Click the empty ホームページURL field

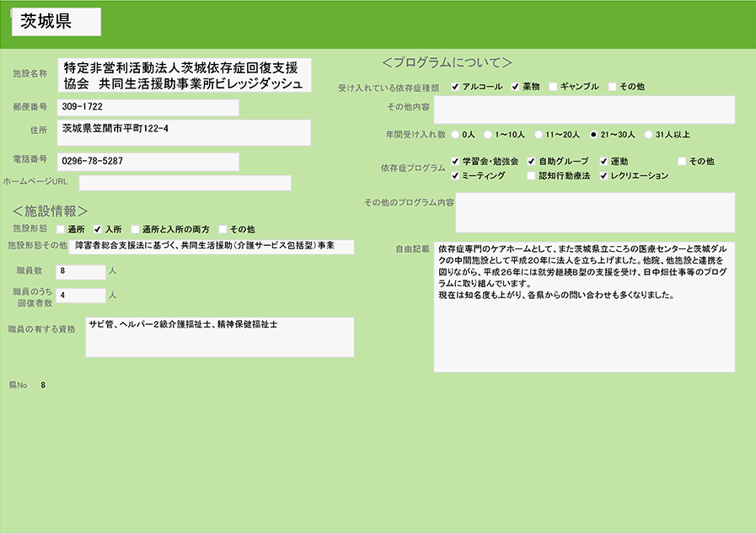(185, 183)
